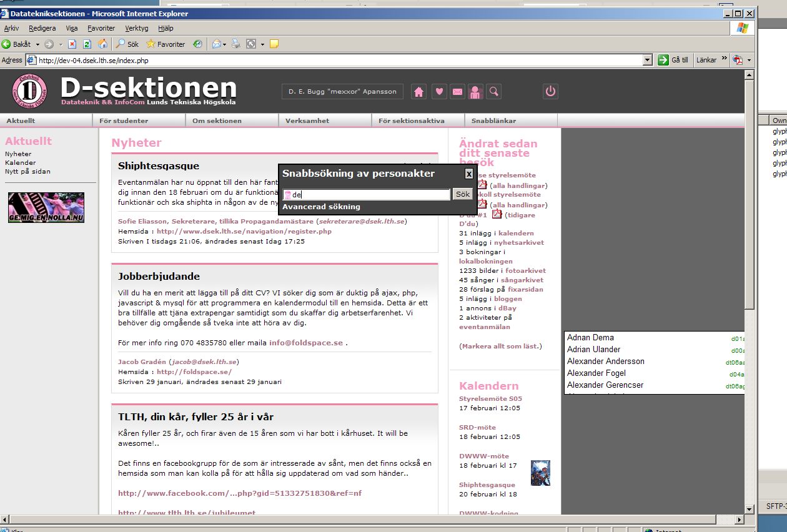Click the info@foldspace.se email link
Viewport: 787px width, 532px height.
pos(306,343)
